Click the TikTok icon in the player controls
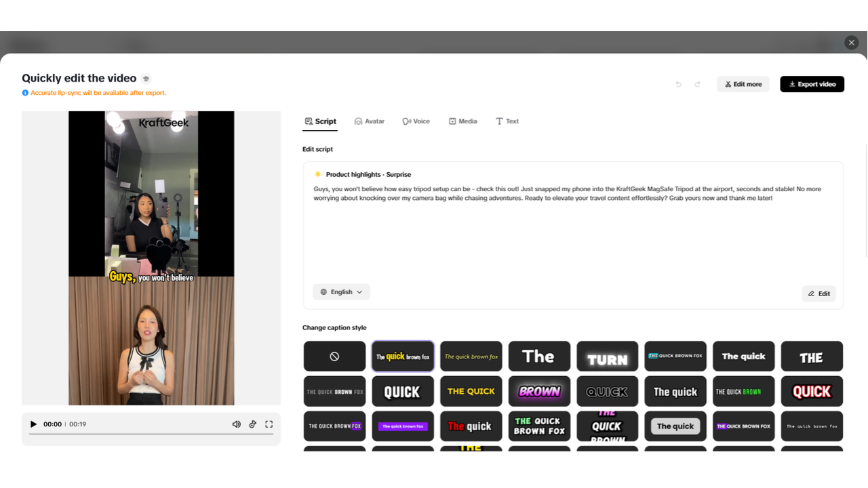Image resolution: width=868 pixels, height=488 pixels. pyautogui.click(x=252, y=424)
